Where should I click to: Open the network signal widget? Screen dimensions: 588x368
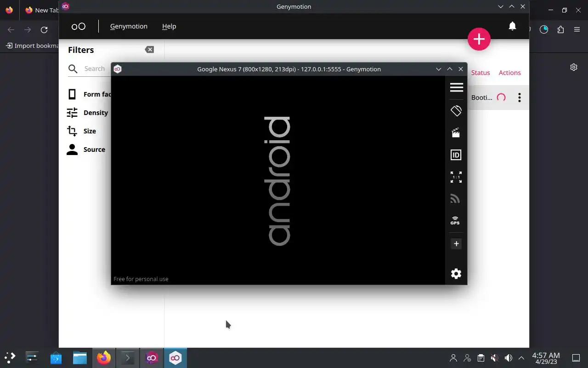(x=455, y=199)
